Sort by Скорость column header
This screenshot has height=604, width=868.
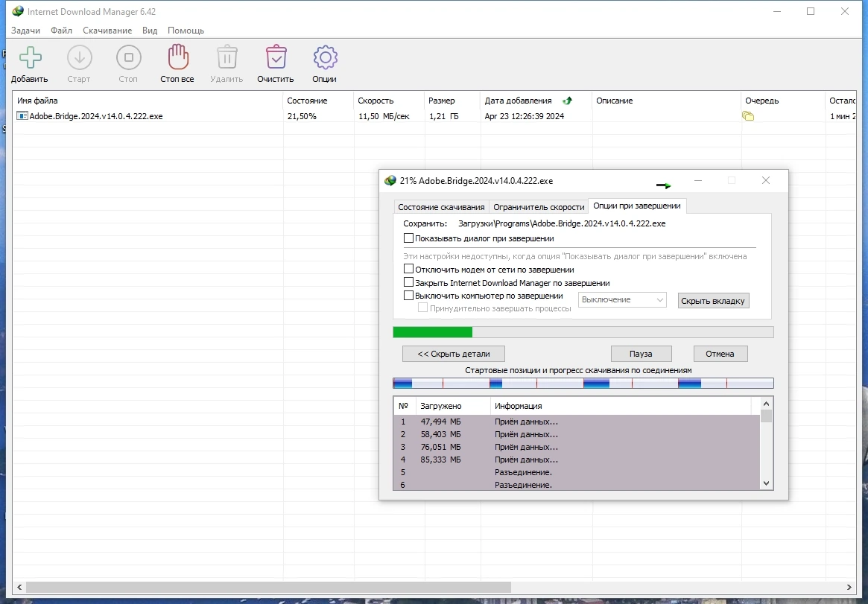pyautogui.click(x=389, y=101)
